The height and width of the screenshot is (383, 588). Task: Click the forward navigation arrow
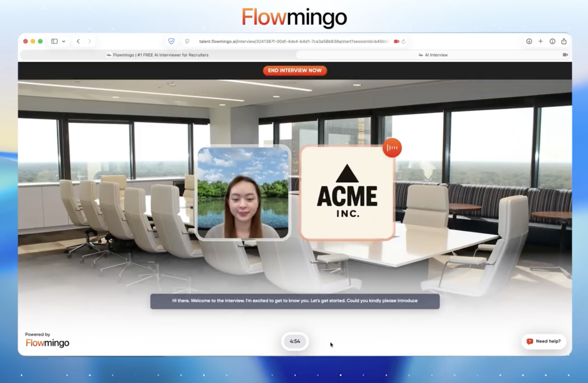coord(89,41)
